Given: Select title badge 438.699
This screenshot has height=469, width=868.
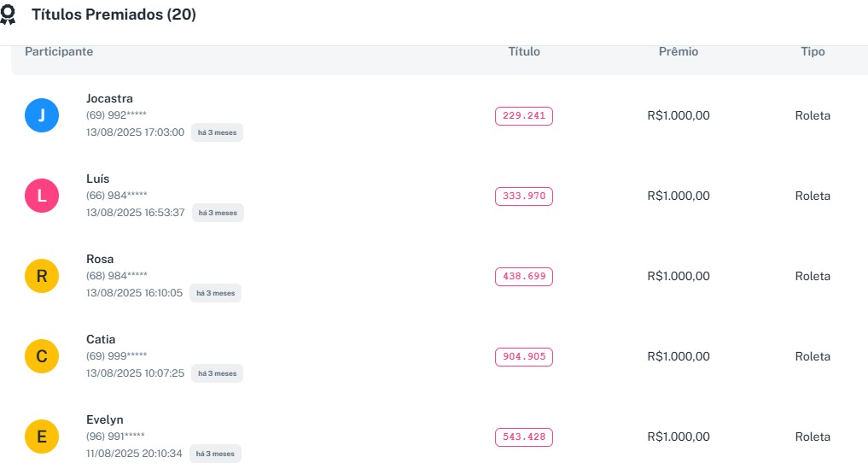Looking at the screenshot, I should point(524,277).
